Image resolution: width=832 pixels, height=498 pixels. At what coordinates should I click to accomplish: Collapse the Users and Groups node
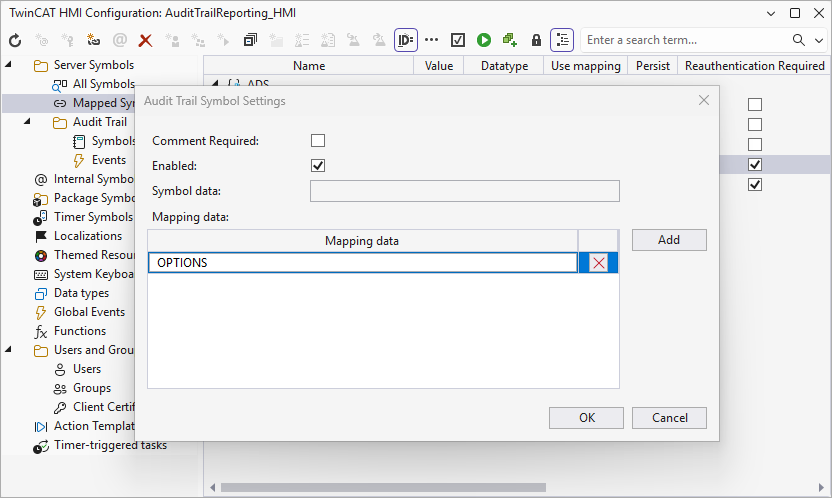tap(8, 350)
